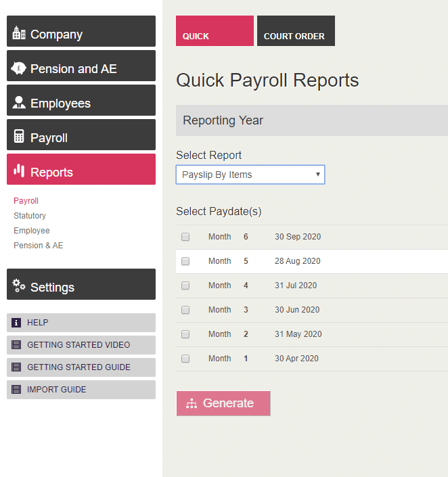Screen dimensions: 448x477
Task: Click the Company building icon
Action: pos(19,34)
